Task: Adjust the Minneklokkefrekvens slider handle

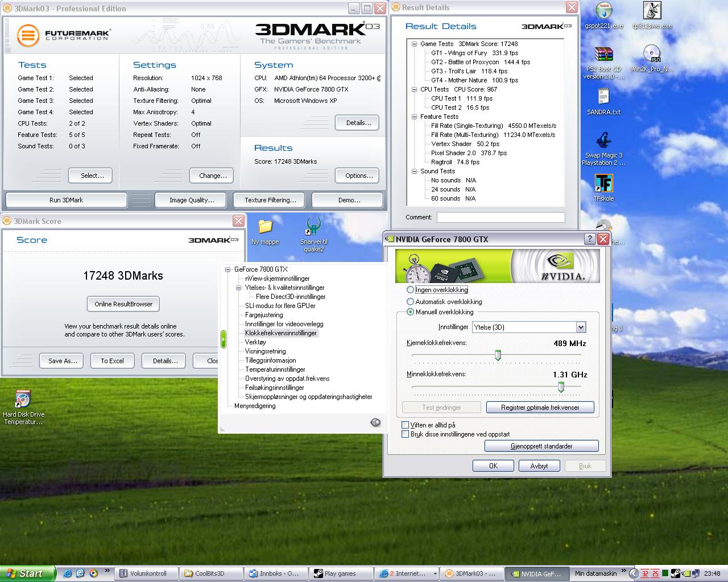Action: pyautogui.click(x=561, y=387)
